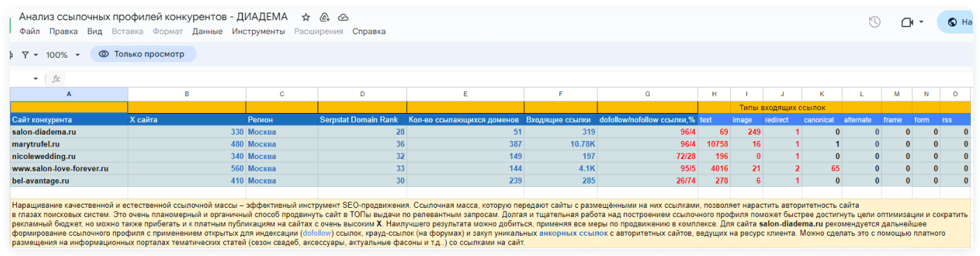This screenshot has height=256, width=980.
Task: Start a video call with camera icon
Action: (x=907, y=22)
